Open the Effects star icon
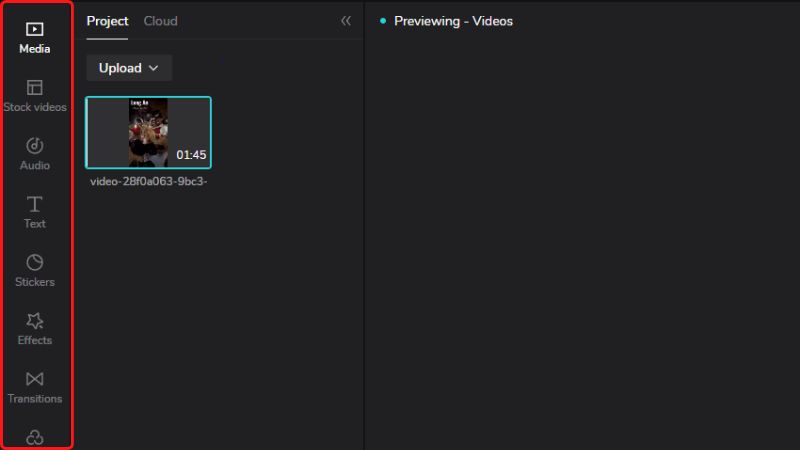Image resolution: width=800 pixels, height=450 pixels. (35, 321)
